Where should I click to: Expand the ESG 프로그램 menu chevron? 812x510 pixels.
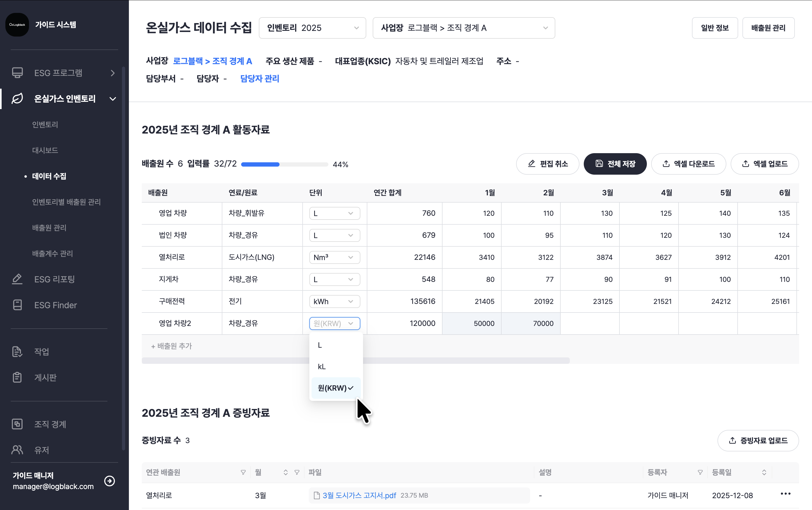tap(113, 73)
